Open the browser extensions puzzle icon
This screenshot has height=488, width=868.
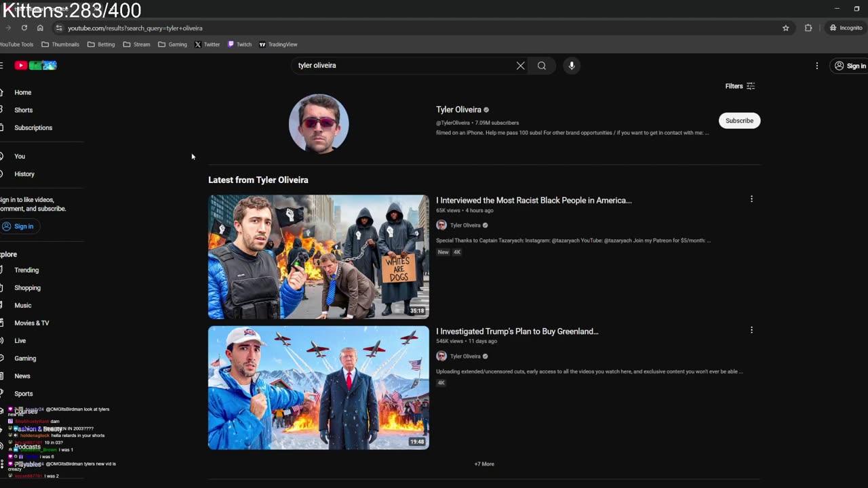[808, 28]
